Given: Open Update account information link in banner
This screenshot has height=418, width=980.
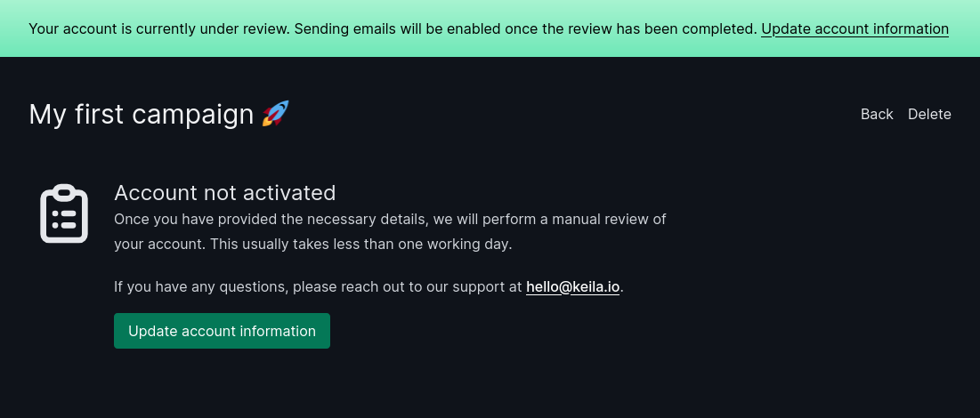Looking at the screenshot, I should point(854,28).
